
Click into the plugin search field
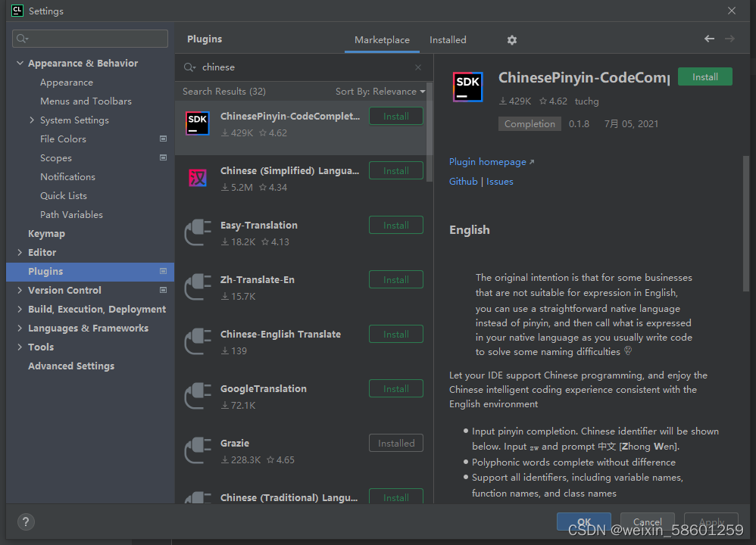[306, 67]
